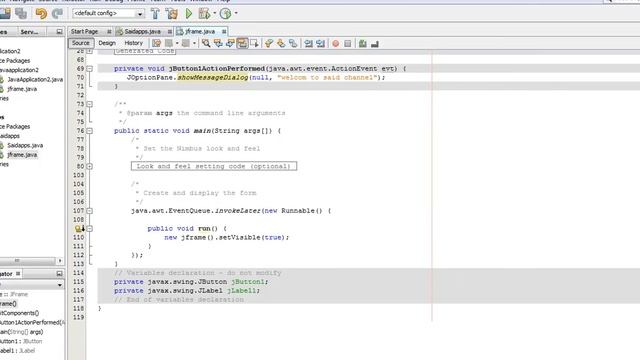
Task: Switch editor to Design view
Action: (x=107, y=43)
